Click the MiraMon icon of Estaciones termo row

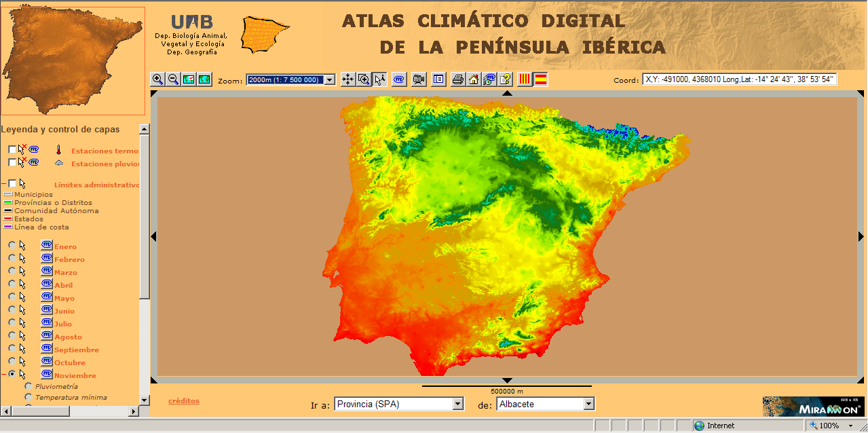[x=34, y=149]
